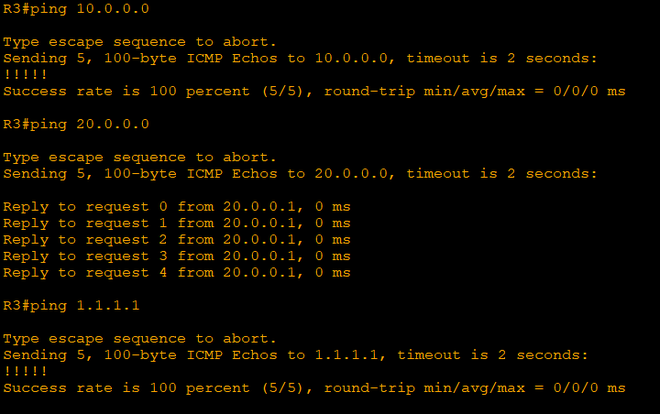Click 'timeout is 2 seconds' in the 20.0.0.0 line
660x414 pixels.
tap(502, 173)
